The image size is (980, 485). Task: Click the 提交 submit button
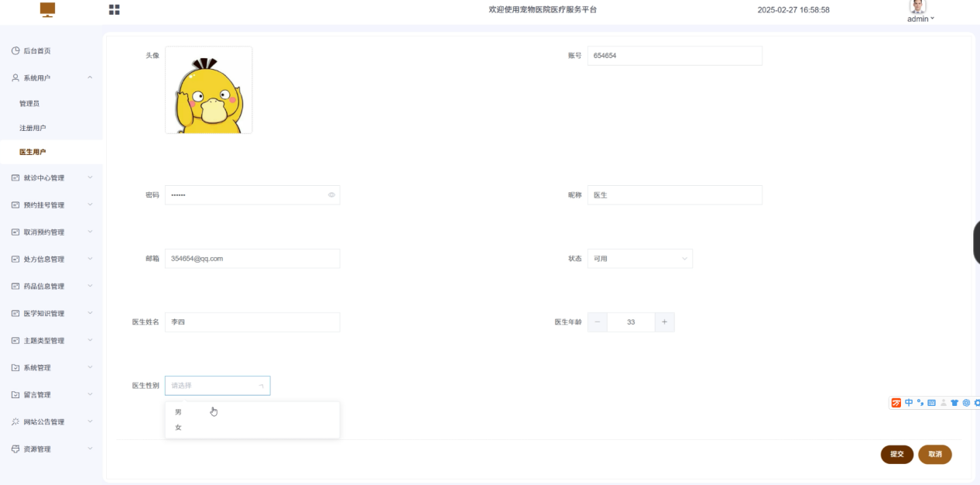point(897,455)
